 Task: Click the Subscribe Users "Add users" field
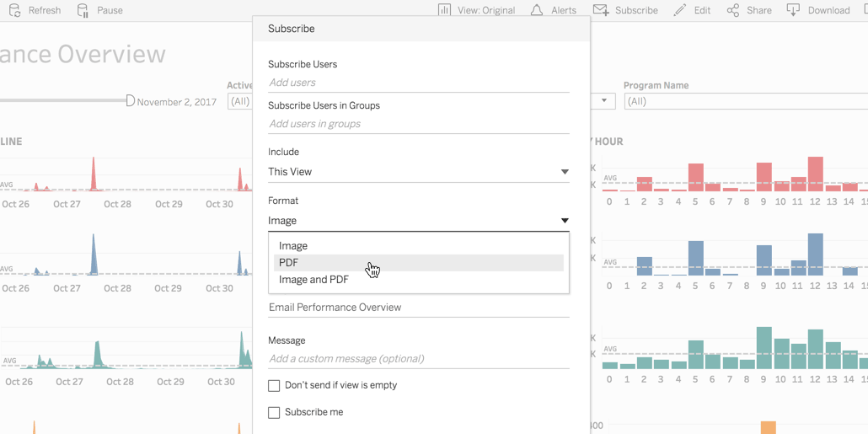coord(418,83)
